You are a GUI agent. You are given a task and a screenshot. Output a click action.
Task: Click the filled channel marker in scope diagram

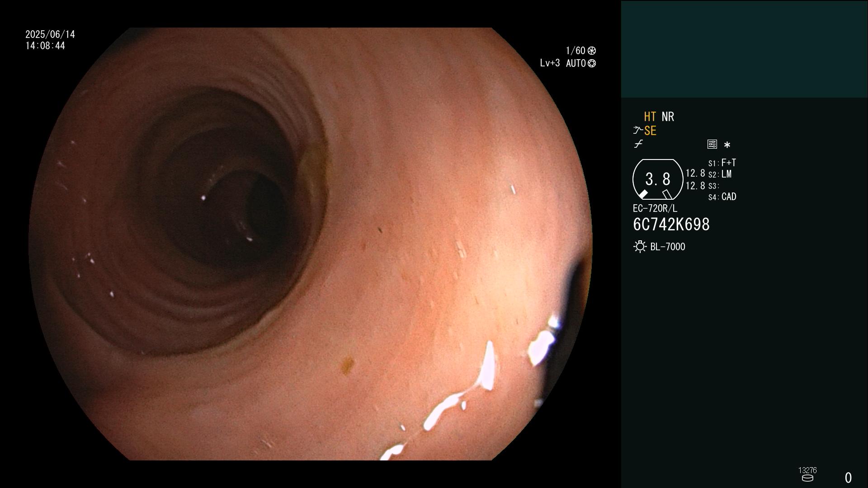coord(643,194)
